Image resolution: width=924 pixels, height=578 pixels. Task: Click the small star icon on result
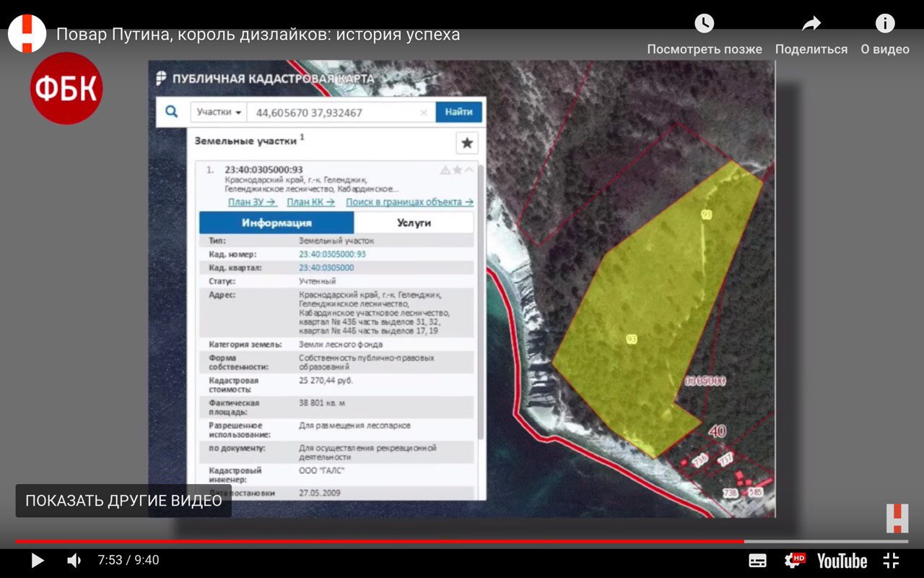click(x=457, y=170)
